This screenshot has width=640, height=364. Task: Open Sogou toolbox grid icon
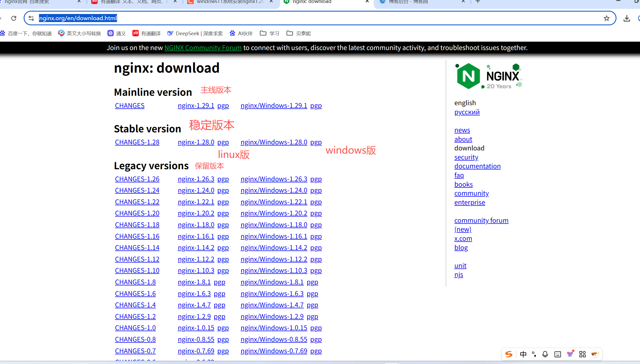coord(582,354)
